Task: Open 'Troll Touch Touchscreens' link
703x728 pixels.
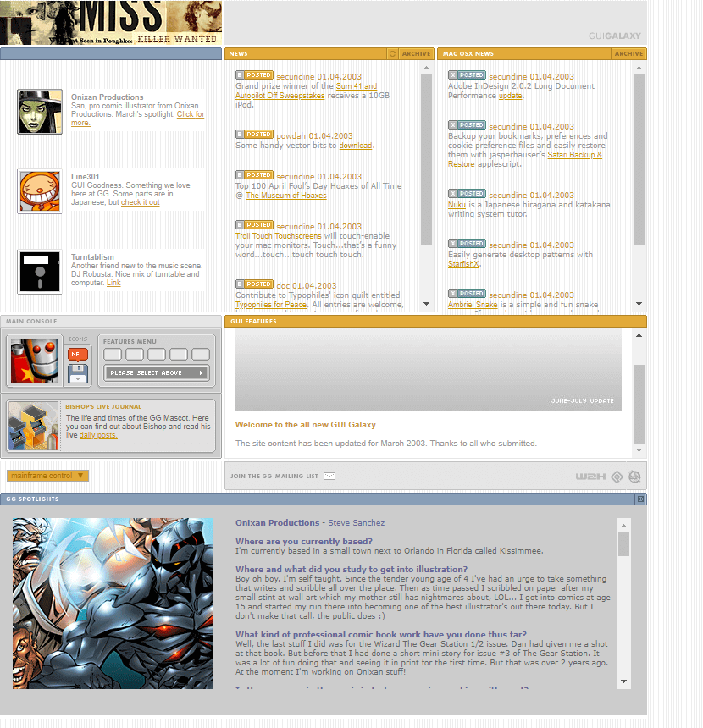Action: [x=278, y=236]
